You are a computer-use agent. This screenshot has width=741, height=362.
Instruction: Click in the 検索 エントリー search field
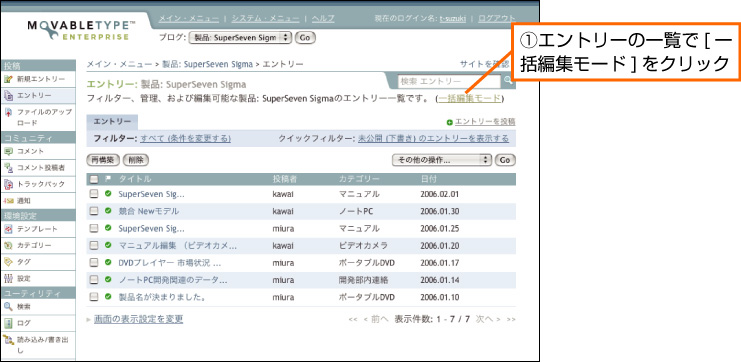pyautogui.click(x=449, y=81)
